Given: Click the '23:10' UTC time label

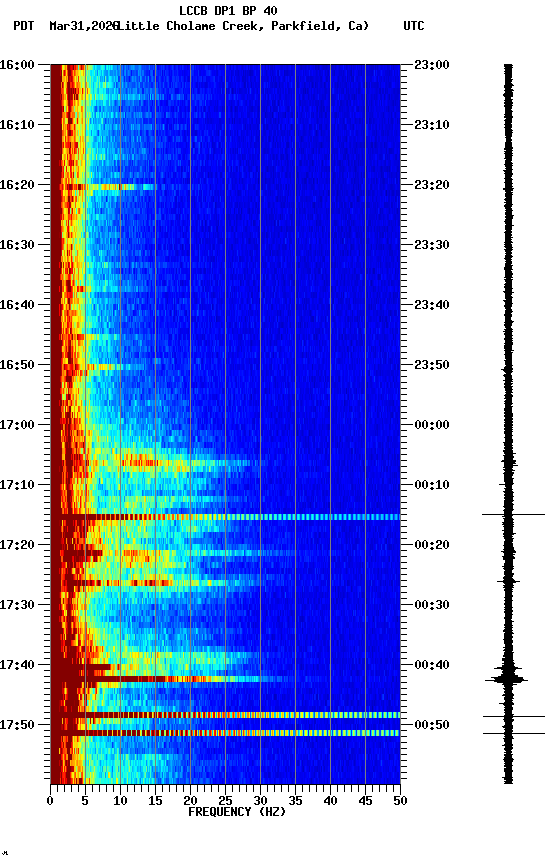Looking at the screenshot, I should 432,125.
